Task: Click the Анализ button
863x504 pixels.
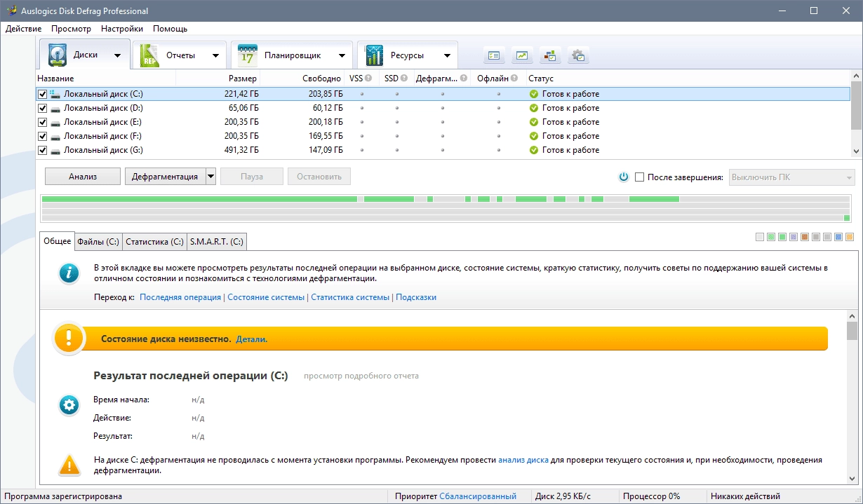Action: (x=83, y=177)
